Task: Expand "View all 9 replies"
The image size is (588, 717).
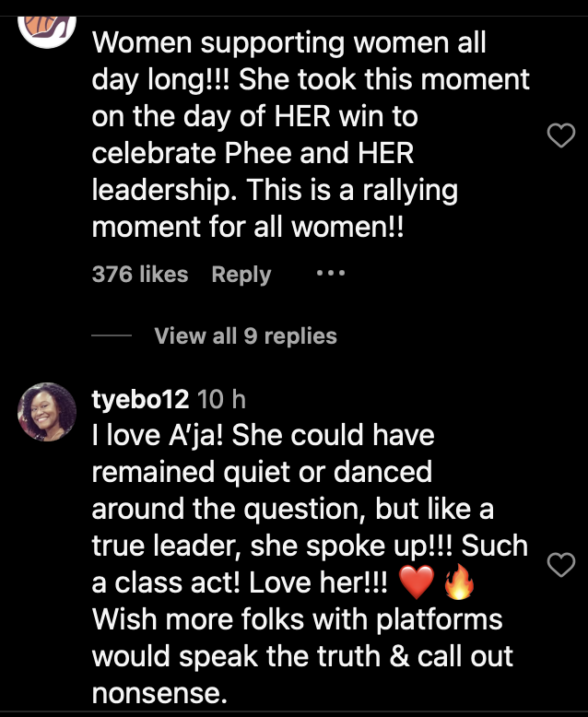Action: (x=245, y=335)
